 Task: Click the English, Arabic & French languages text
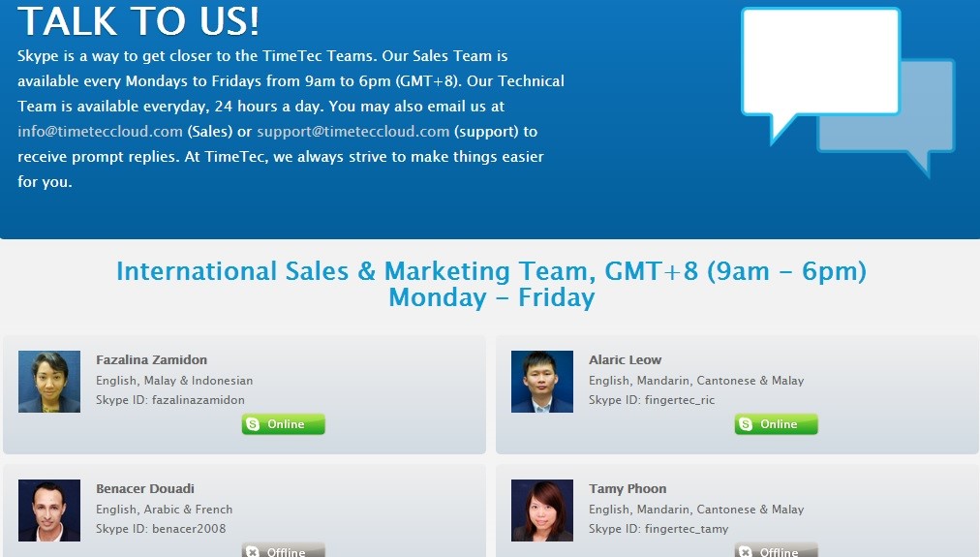[164, 510]
